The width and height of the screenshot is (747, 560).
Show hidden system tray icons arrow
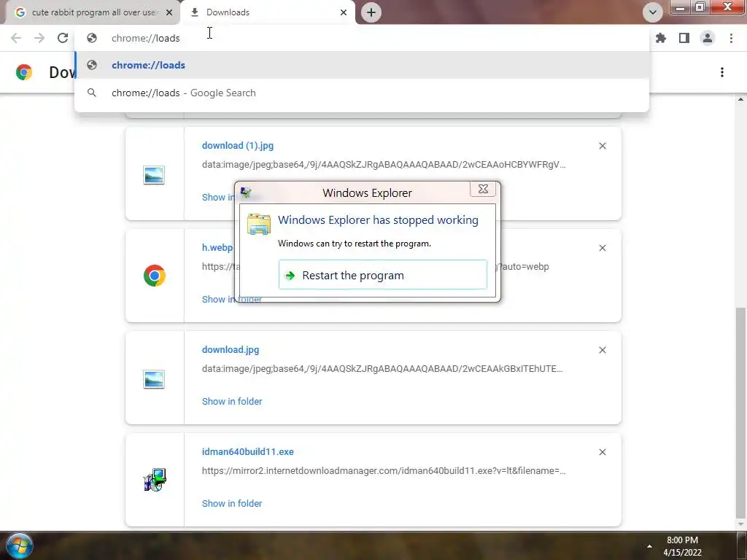[x=649, y=546]
